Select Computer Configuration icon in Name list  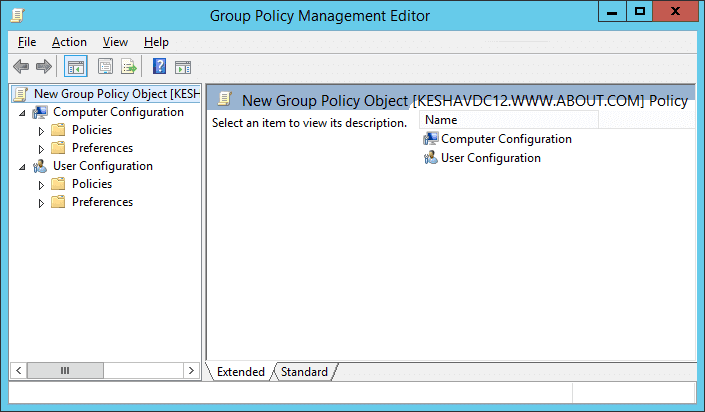tap(430, 139)
